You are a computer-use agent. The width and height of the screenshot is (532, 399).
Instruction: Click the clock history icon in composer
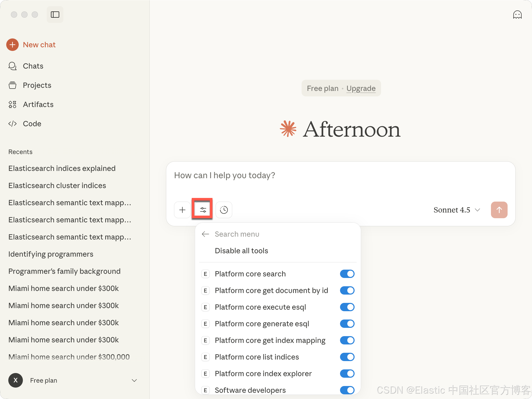(x=224, y=210)
